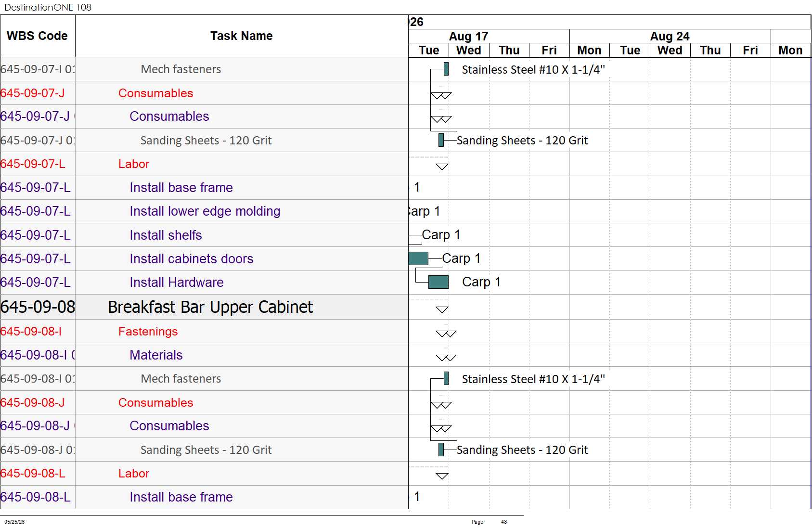Click the Carp 1 label in Install shelfs row
812x528 pixels.
click(441, 235)
